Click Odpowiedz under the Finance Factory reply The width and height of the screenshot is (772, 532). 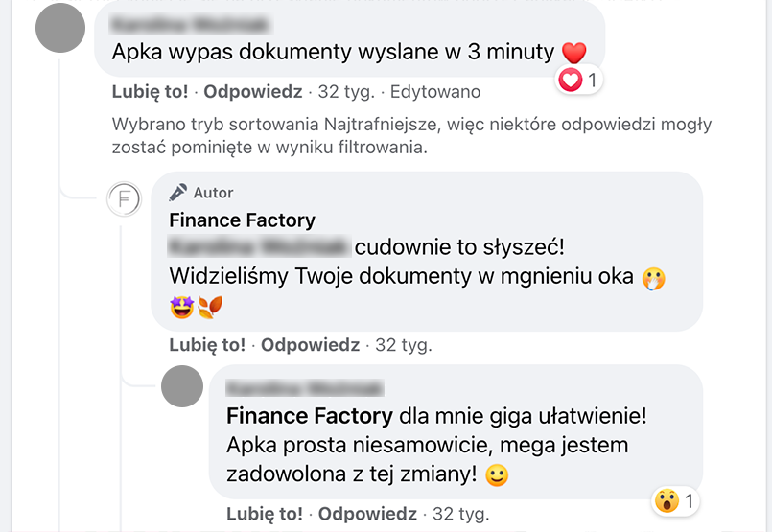point(310,345)
